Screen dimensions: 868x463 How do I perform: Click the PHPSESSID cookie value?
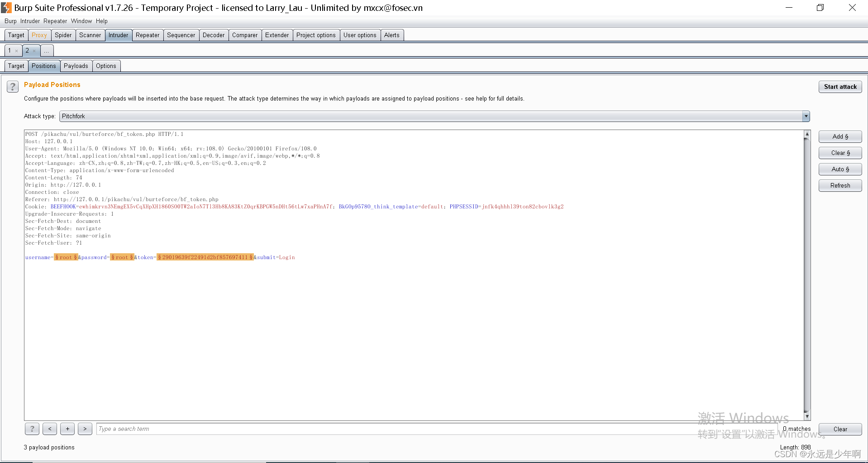point(523,207)
